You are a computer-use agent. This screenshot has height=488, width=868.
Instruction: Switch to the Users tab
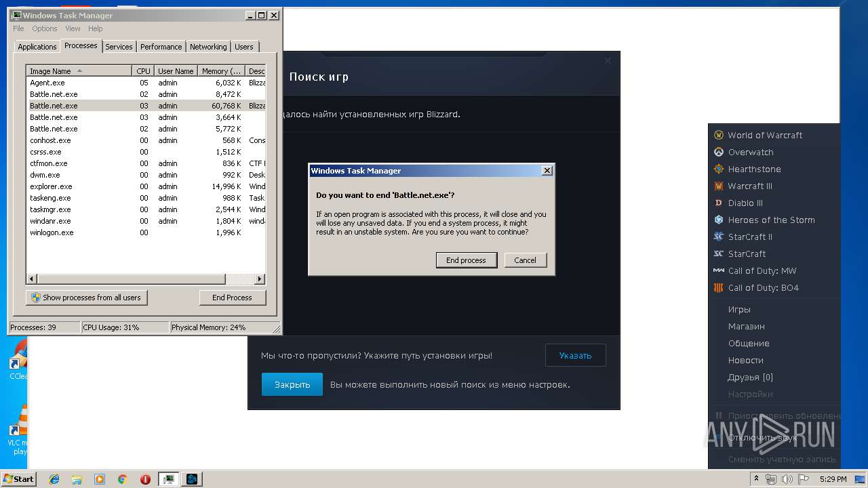pyautogui.click(x=244, y=47)
